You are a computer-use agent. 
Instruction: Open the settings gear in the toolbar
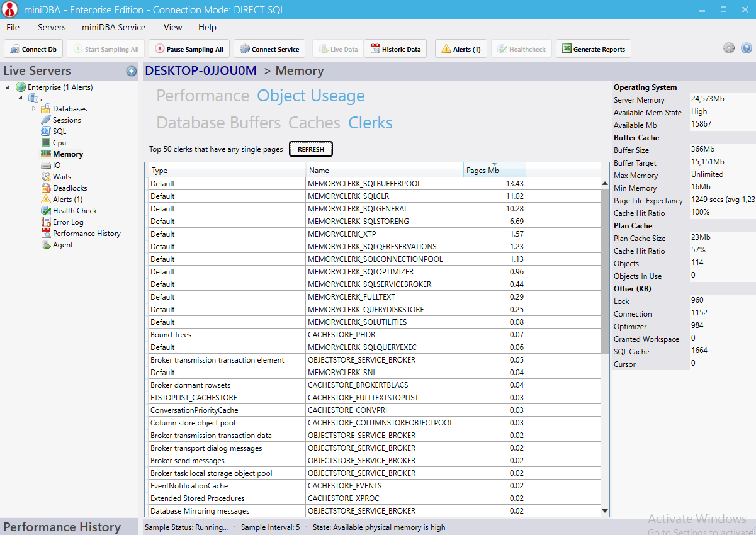click(729, 48)
